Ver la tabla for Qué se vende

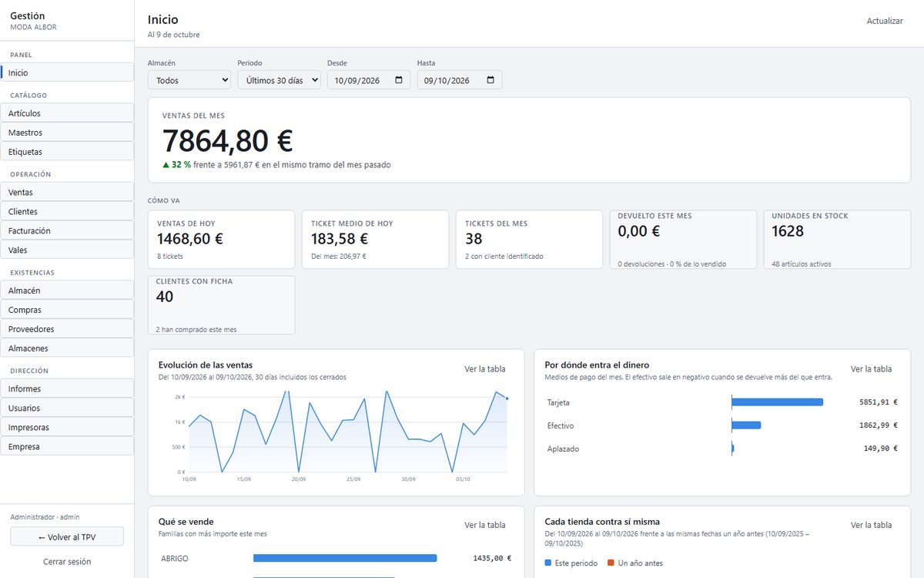(x=485, y=525)
